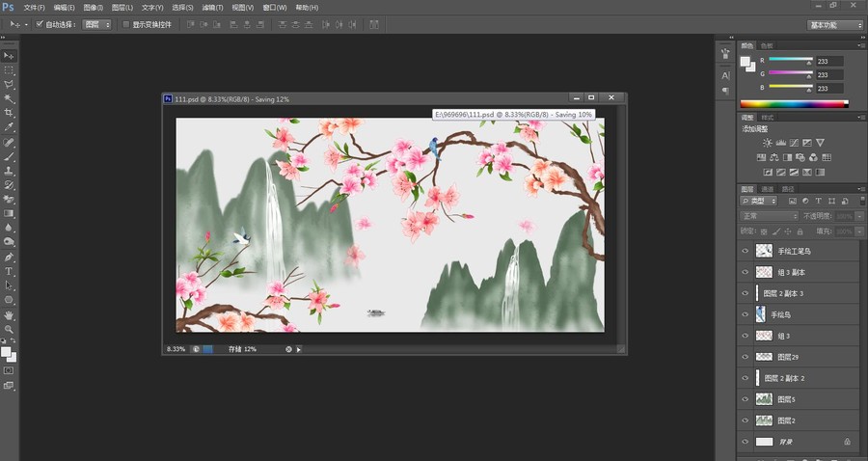The width and height of the screenshot is (868, 461).
Task: Open the 图像(I) menu
Action: [x=93, y=8]
